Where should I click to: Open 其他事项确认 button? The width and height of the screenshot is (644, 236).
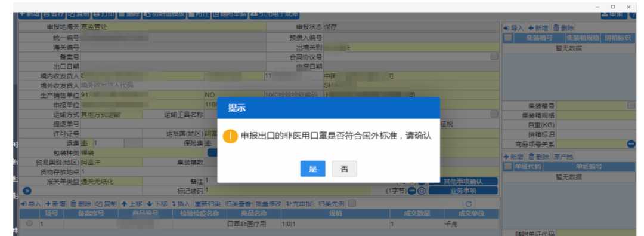point(463,182)
